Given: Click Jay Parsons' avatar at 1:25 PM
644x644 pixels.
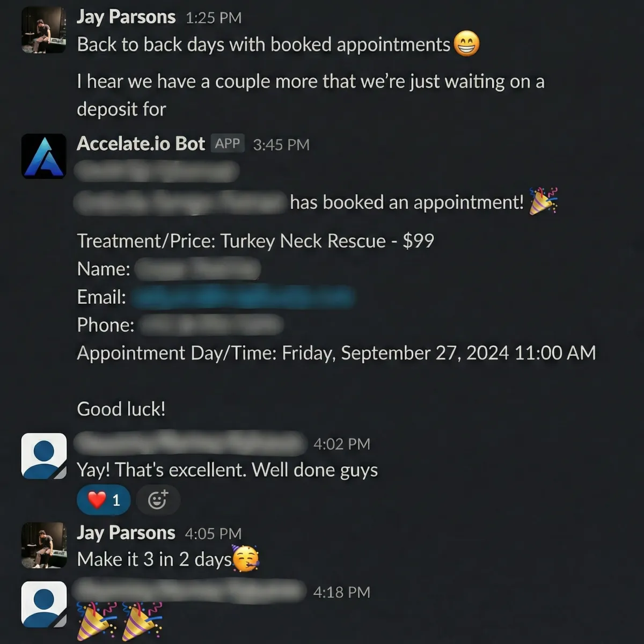Looking at the screenshot, I should click(44, 31).
